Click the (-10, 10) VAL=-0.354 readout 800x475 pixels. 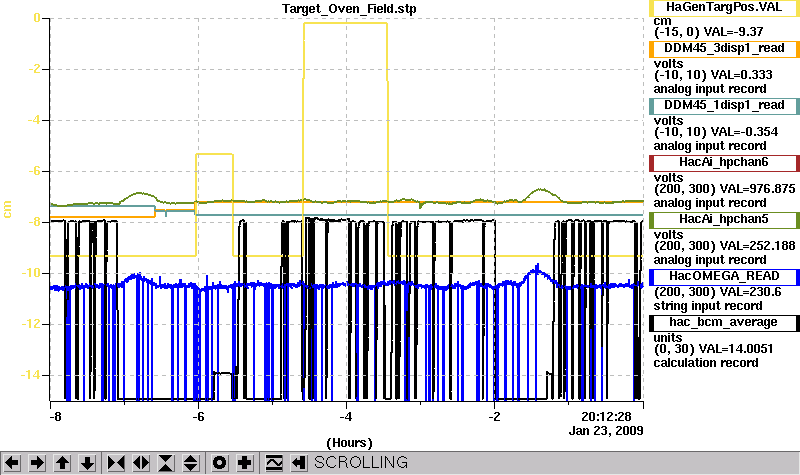tap(716, 132)
